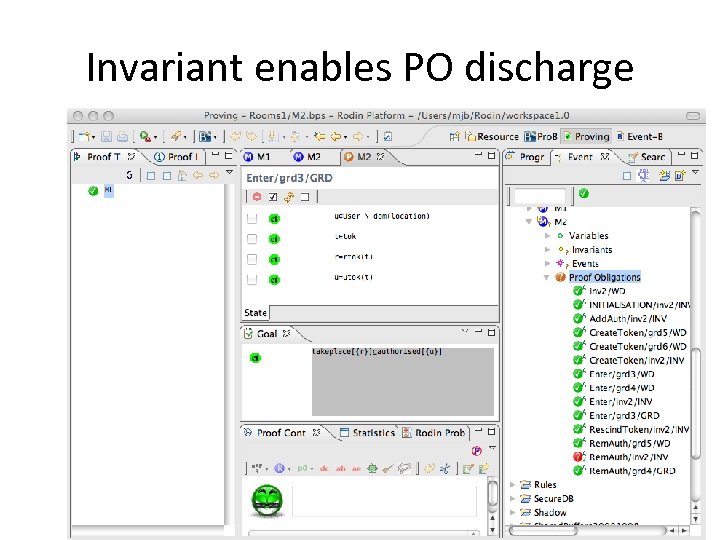Open the Progress tab
720x540 pixels.
point(526,157)
